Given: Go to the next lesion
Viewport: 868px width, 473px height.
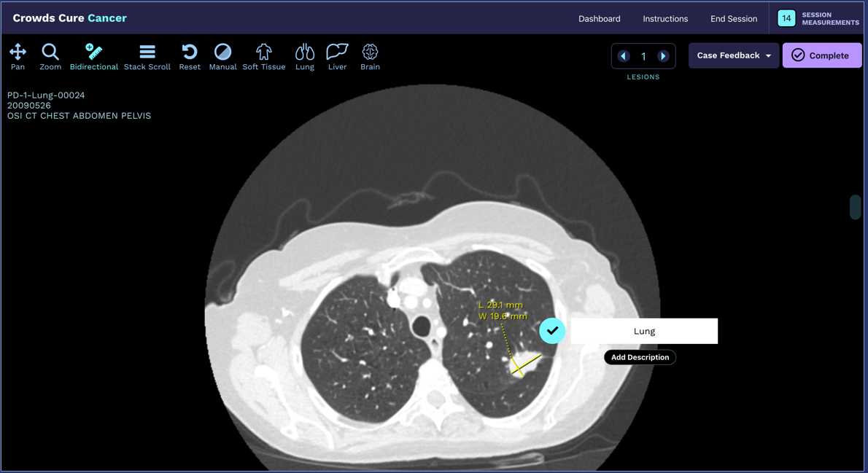Looking at the screenshot, I should pyautogui.click(x=663, y=56).
